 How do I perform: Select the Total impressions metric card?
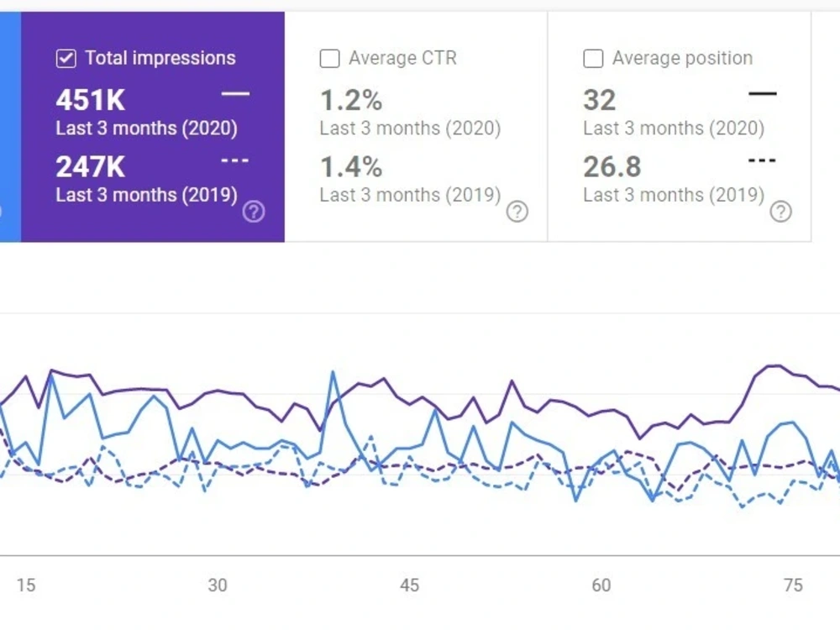(153, 127)
